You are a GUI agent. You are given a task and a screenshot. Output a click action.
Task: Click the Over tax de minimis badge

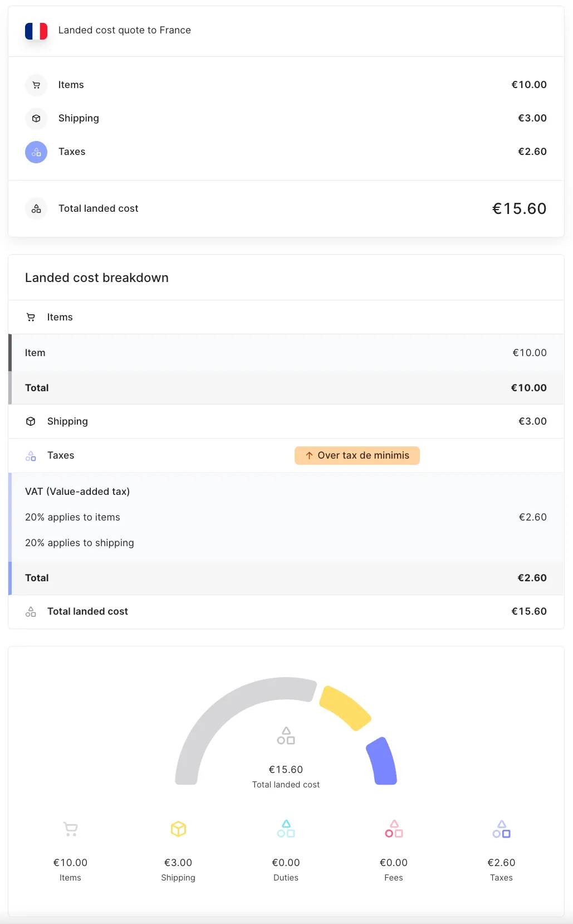pyautogui.click(x=356, y=455)
